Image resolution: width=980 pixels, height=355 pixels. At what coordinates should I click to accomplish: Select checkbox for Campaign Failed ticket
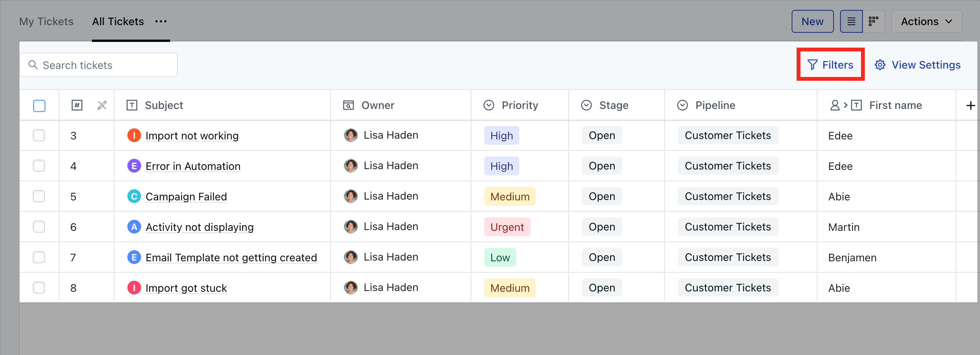39,197
